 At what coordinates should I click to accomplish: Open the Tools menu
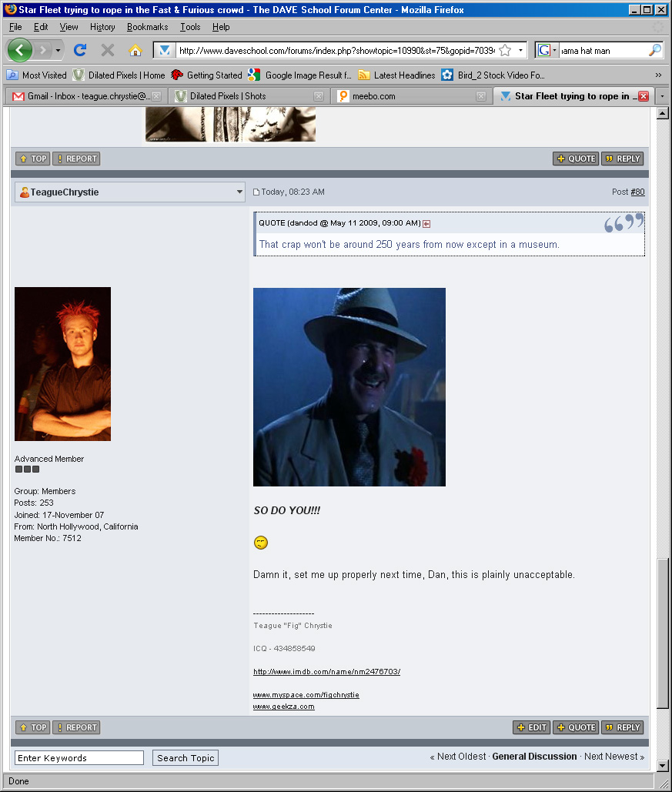coord(190,27)
